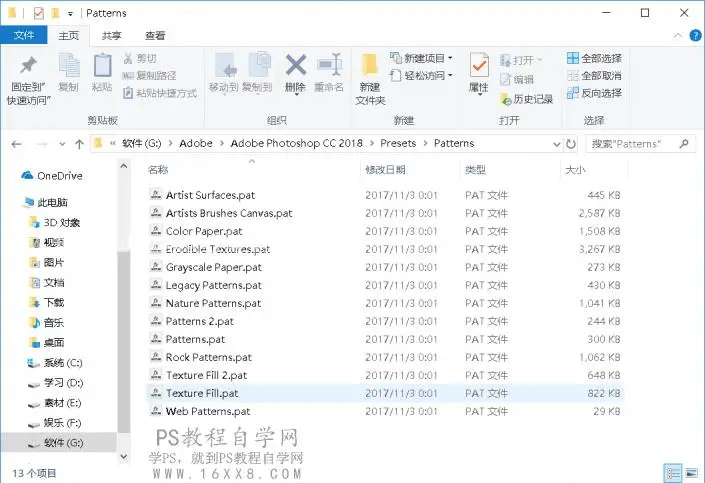Click the Copy to icon
Image resolution: width=705 pixels, height=483 pixels.
258,66
